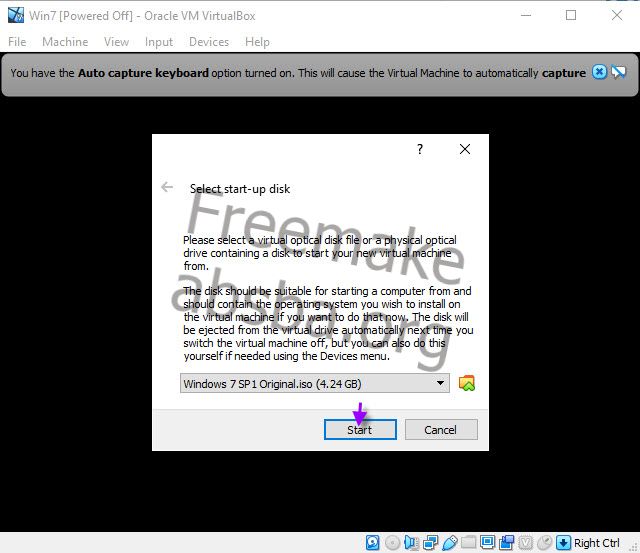The image size is (640, 553).
Task: Click the question mark help button
Action: [x=420, y=149]
